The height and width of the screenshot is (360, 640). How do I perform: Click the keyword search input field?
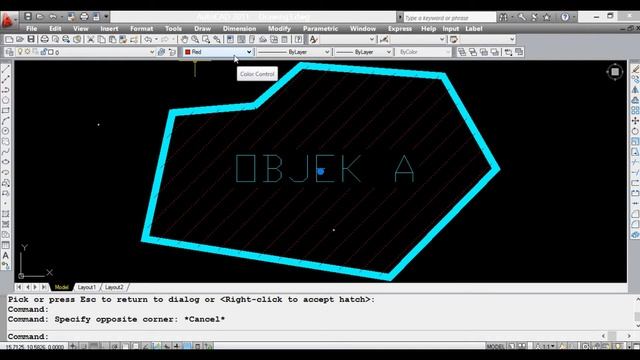[x=449, y=18]
